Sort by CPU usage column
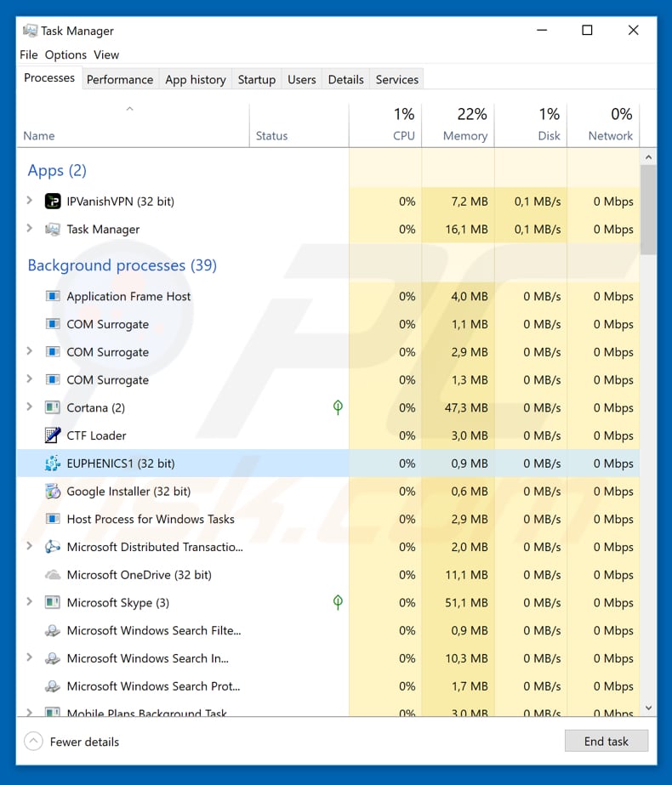 tap(385, 126)
